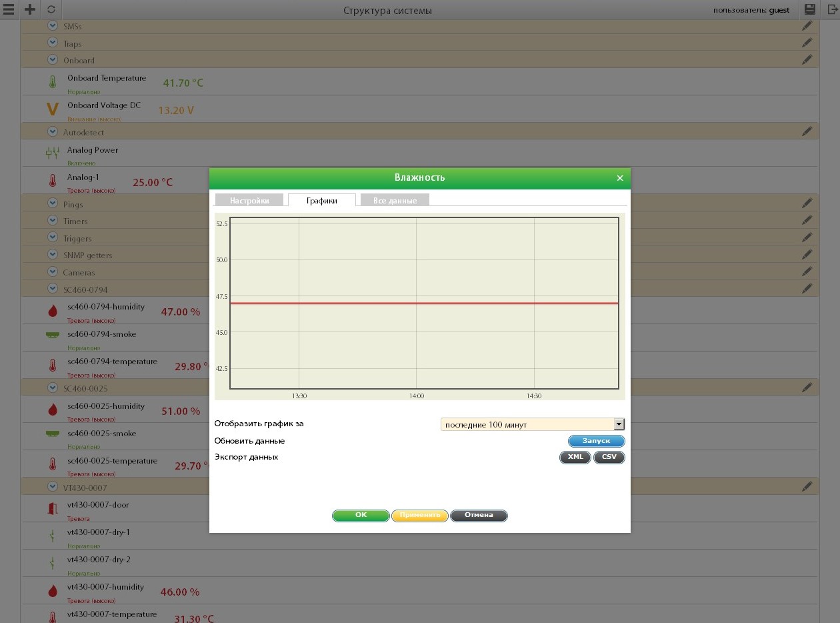The width and height of the screenshot is (840, 623).
Task: Open the 'последние 100 минут' period dropdown
Action: click(533, 424)
